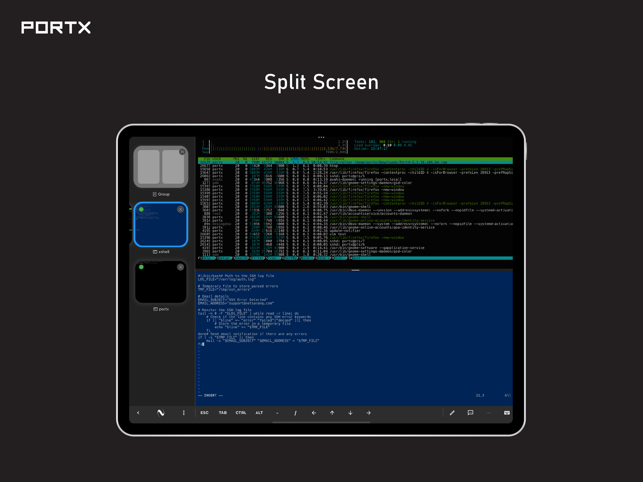Close the vshell session thumbnail
Image resolution: width=643 pixels, height=482 pixels.
point(180,209)
